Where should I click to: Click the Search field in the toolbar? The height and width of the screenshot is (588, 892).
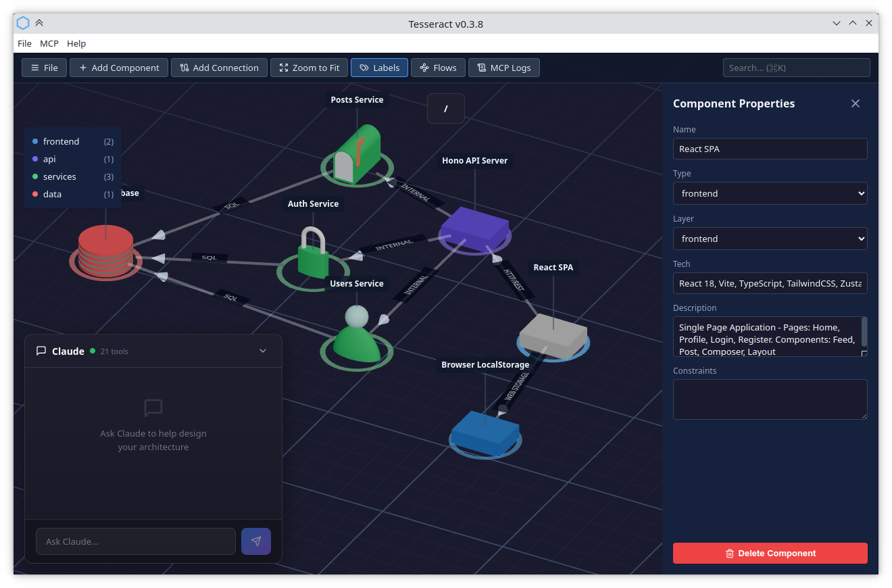point(796,67)
